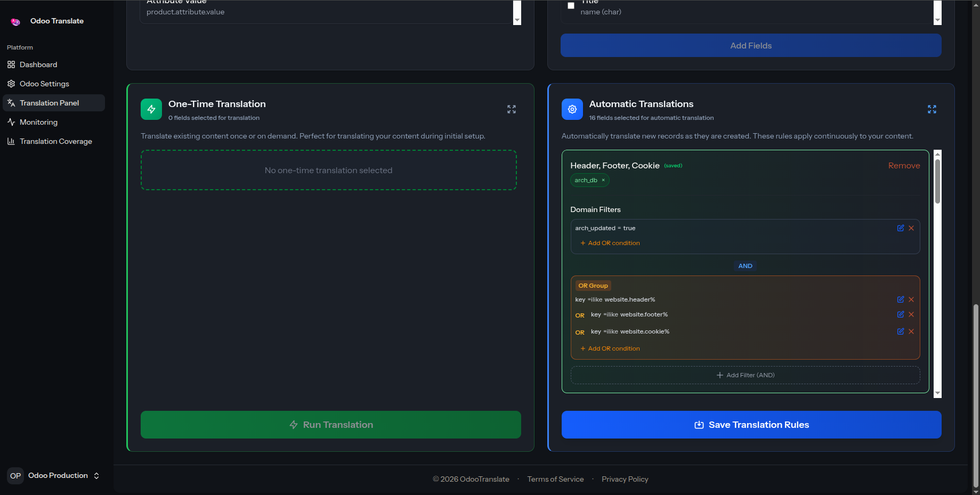The width and height of the screenshot is (980, 495).
Task: Click the page scrollbar thumb
Action: (976, 395)
